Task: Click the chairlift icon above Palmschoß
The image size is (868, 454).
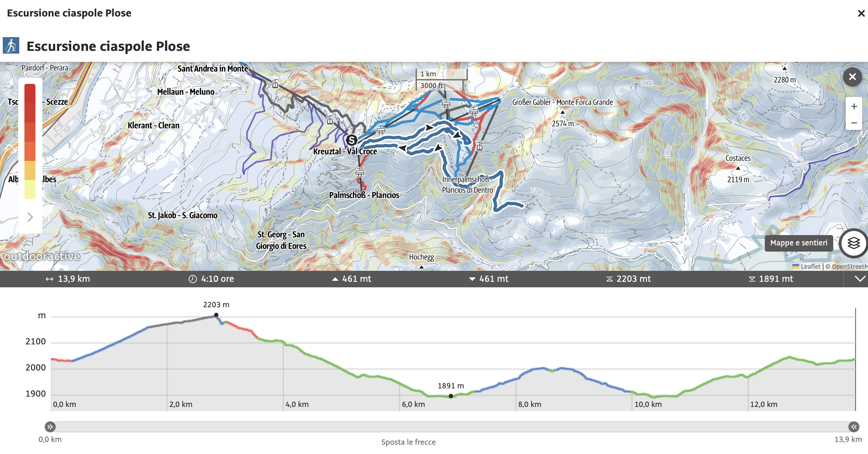Action: (x=360, y=172)
